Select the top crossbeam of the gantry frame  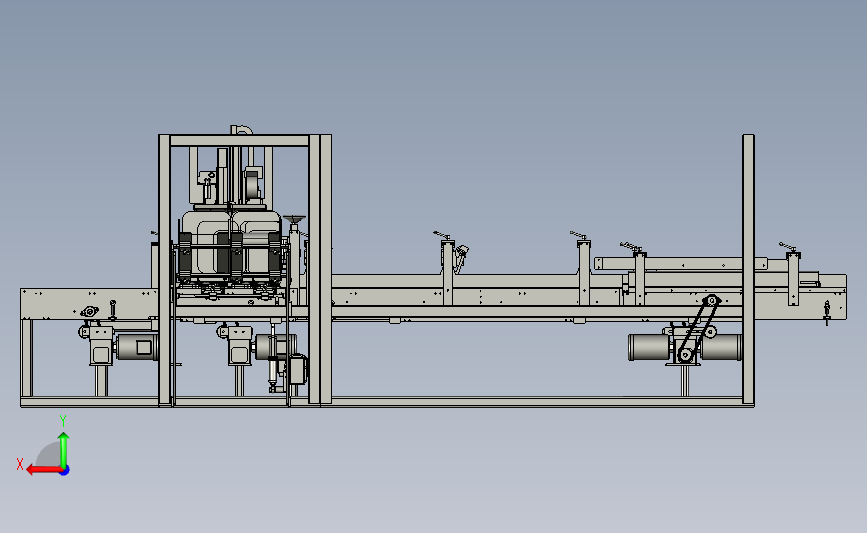pyautogui.click(x=239, y=140)
